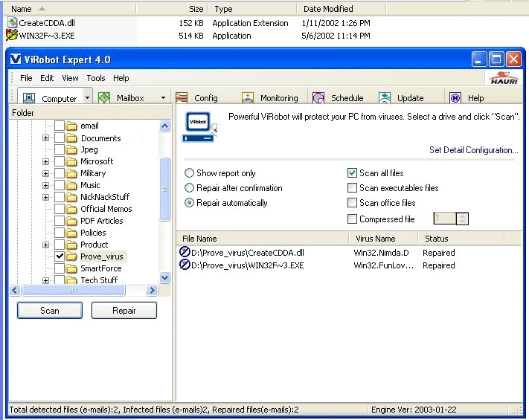Open the Mailbox scan icon

tap(104, 98)
